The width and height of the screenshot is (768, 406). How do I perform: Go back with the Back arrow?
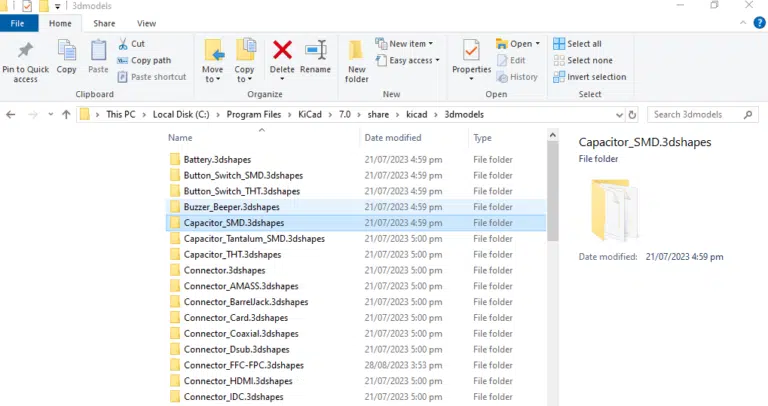pyautogui.click(x=11, y=115)
